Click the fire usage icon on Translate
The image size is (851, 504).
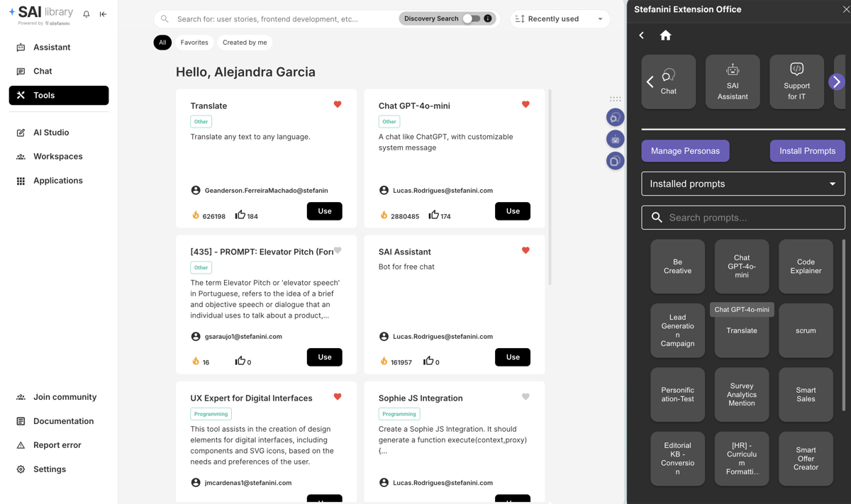pyautogui.click(x=196, y=215)
